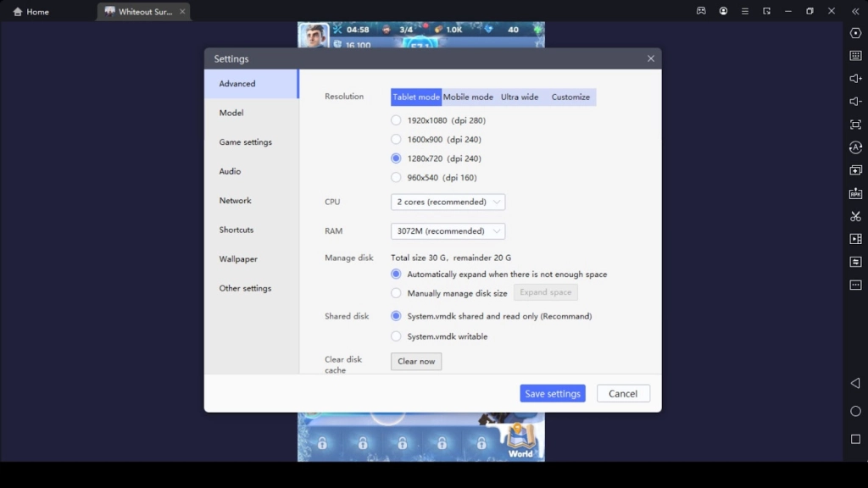Open the RAM size dropdown
This screenshot has height=488, width=868.
point(448,231)
